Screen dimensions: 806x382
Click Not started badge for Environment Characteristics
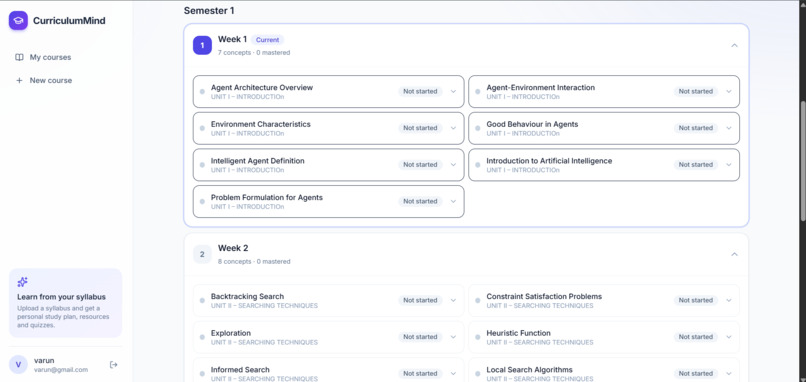(x=420, y=128)
